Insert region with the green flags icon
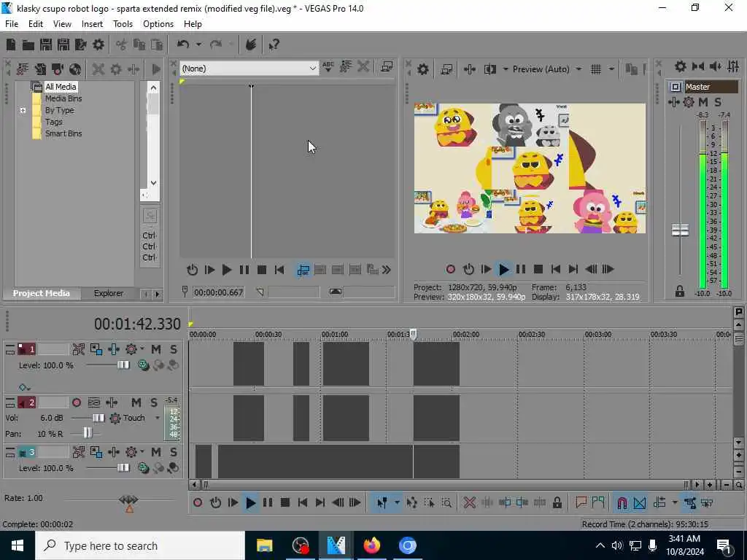 point(598,502)
